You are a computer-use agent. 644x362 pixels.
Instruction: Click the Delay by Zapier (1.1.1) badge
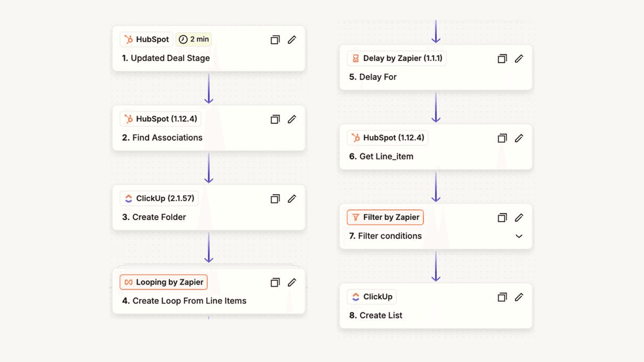coord(396,58)
